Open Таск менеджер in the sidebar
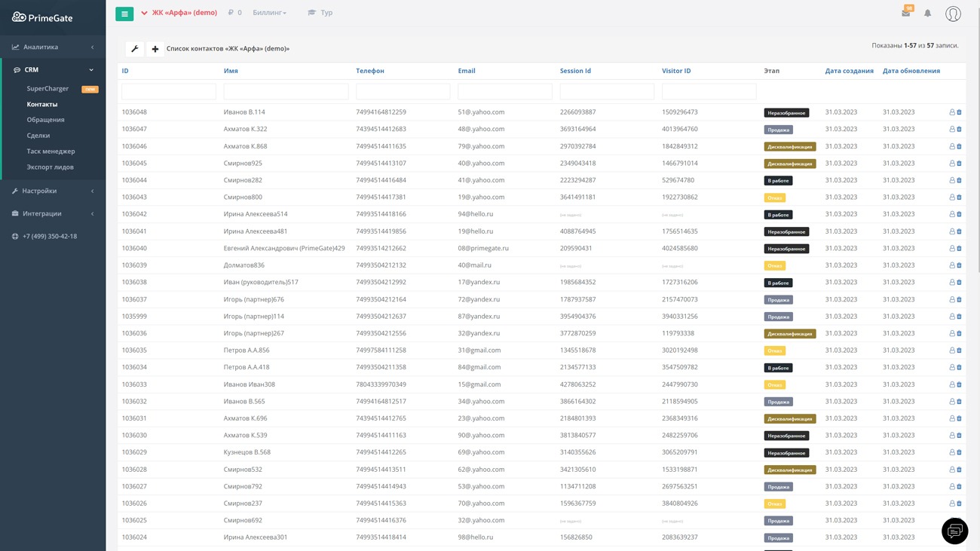Screen dimensions: 980x551 click(51, 152)
